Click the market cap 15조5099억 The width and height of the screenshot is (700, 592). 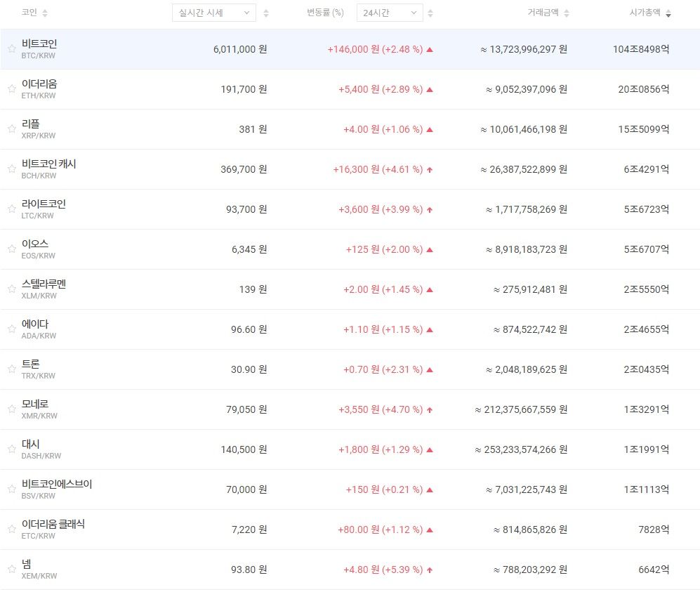click(643, 129)
